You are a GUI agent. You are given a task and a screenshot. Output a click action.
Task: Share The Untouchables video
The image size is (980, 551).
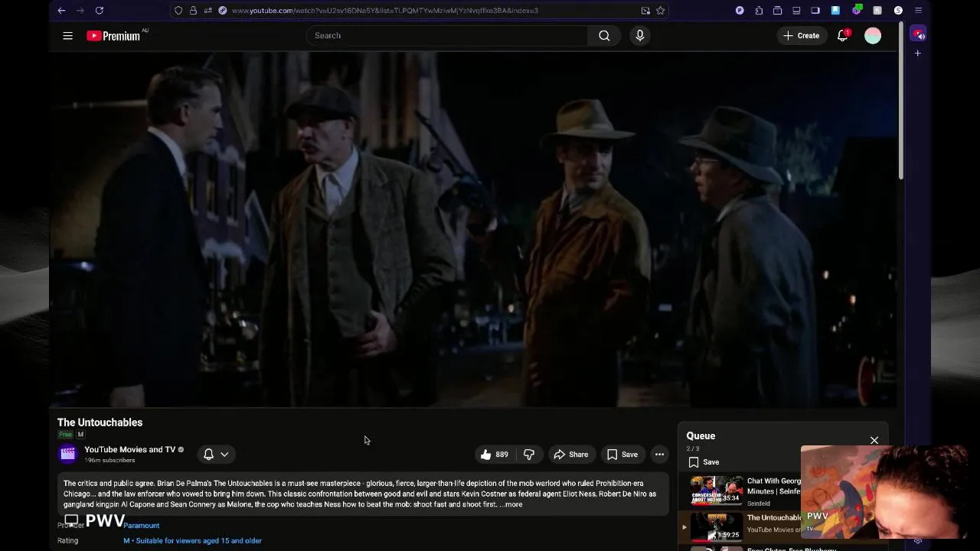pos(571,454)
